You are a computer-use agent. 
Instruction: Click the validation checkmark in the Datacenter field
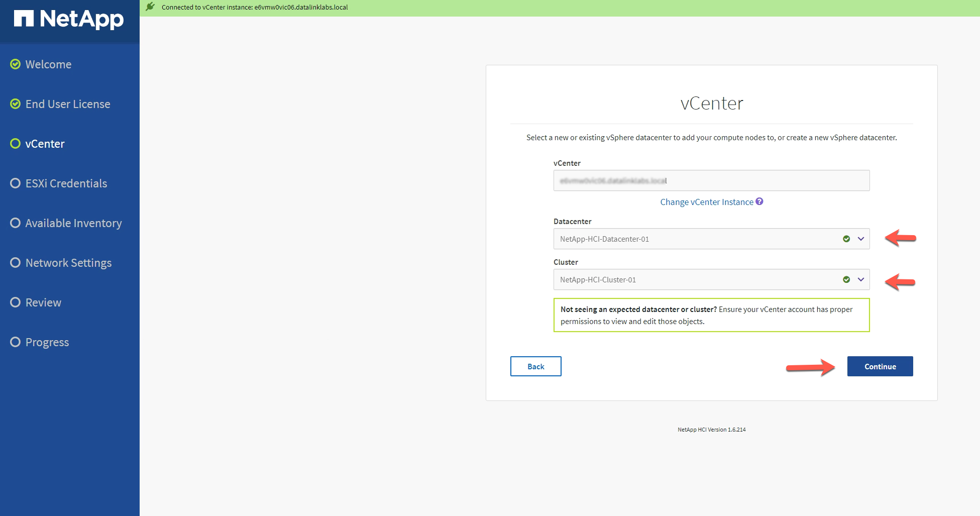tap(846, 239)
